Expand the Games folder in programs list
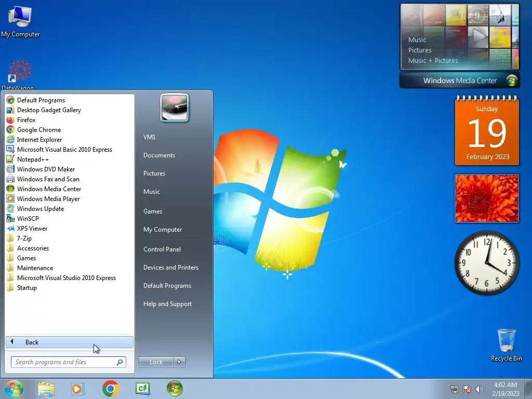The height and width of the screenshot is (399, 532). (x=26, y=258)
